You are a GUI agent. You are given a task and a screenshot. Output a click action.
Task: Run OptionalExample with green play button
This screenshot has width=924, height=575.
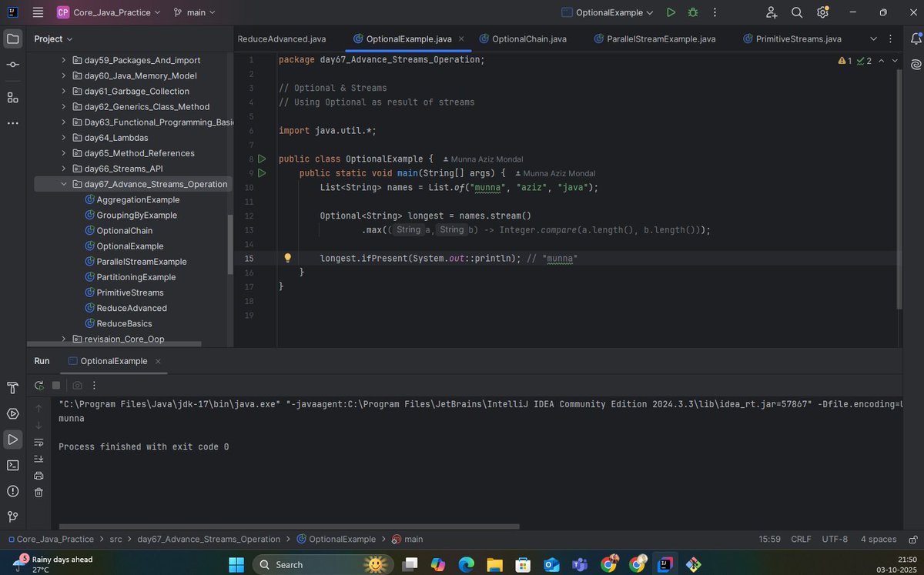coord(671,12)
